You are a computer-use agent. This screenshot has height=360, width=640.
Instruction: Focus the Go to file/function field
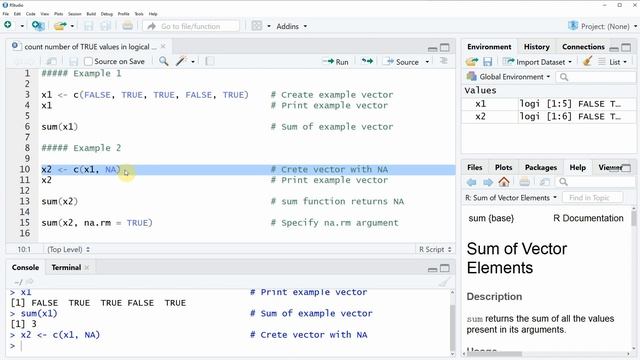point(191,26)
